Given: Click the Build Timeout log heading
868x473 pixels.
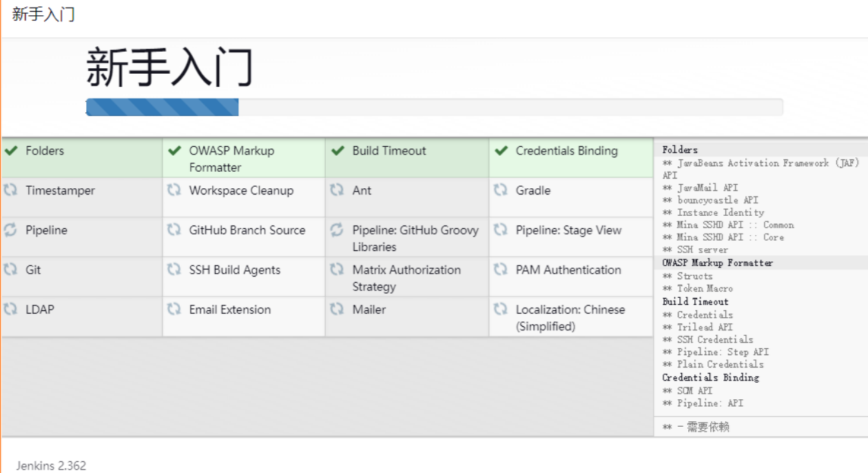Looking at the screenshot, I should [x=695, y=301].
